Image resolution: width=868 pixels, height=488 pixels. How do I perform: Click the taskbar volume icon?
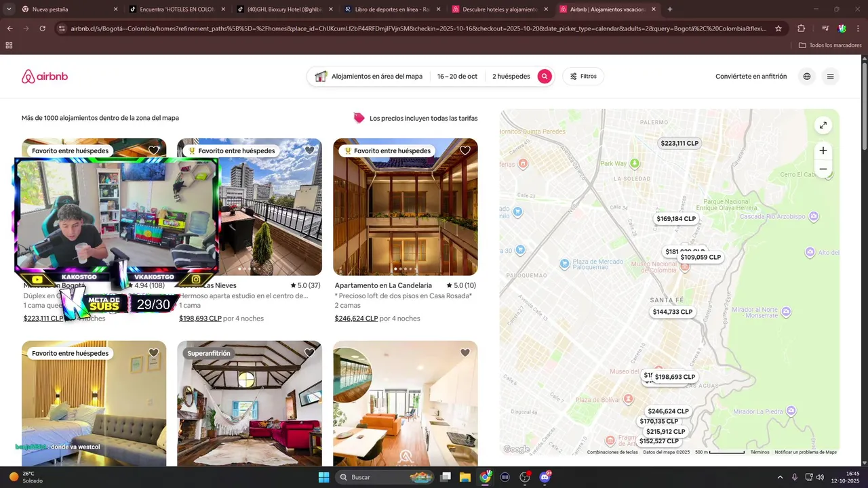(820, 477)
